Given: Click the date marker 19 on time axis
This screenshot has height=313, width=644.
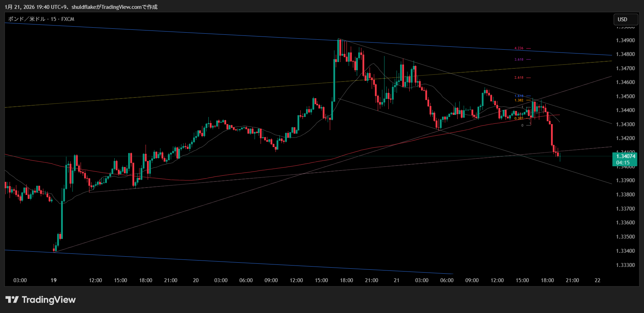Looking at the screenshot, I should 54,280.
